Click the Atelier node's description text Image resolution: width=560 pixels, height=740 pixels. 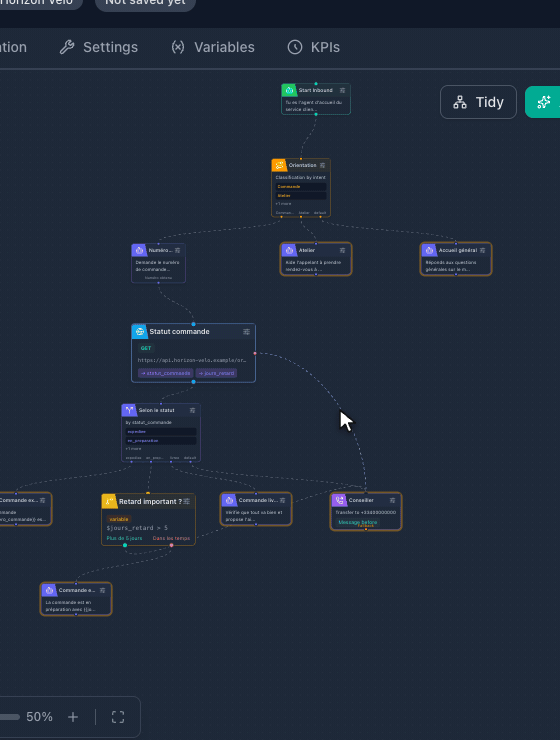click(313, 266)
